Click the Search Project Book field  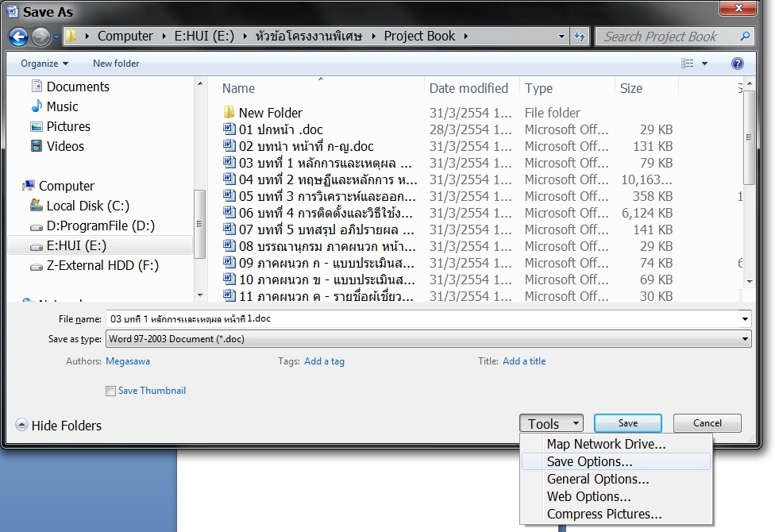tap(667, 37)
